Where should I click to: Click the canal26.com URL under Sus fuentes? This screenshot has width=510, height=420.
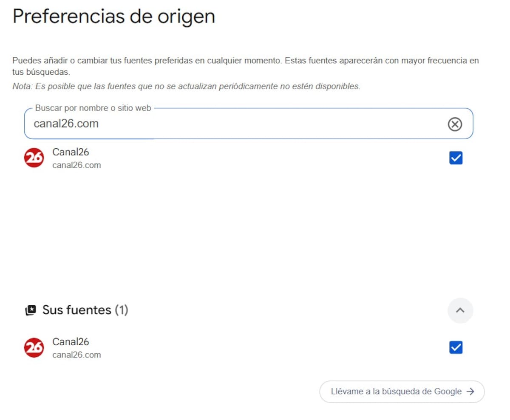pyautogui.click(x=76, y=355)
